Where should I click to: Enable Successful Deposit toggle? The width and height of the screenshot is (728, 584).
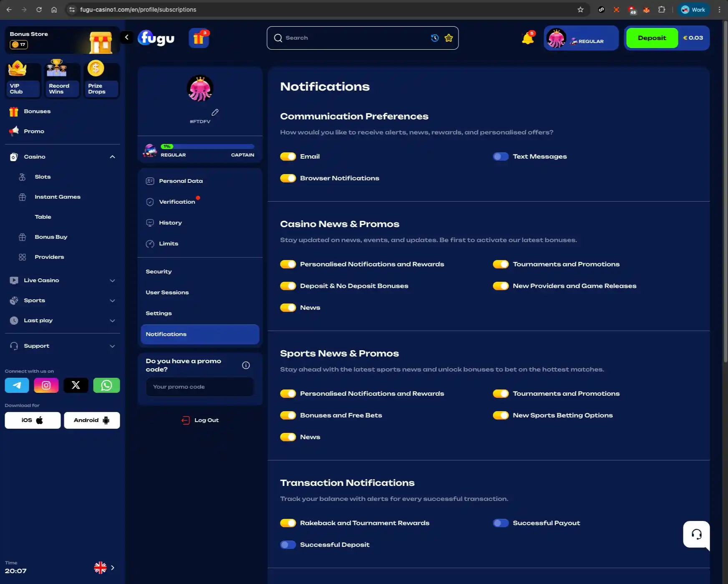click(x=288, y=545)
